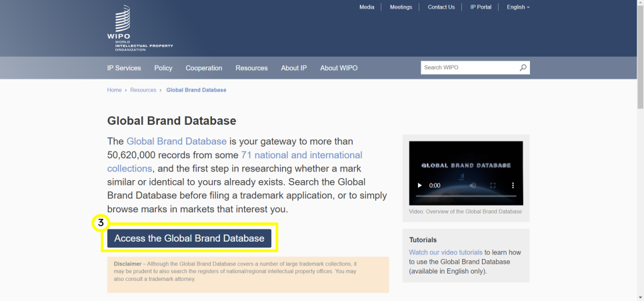Click the 'Tutorials' heading text
Viewport: 644px width, 301px height.
coord(423,240)
